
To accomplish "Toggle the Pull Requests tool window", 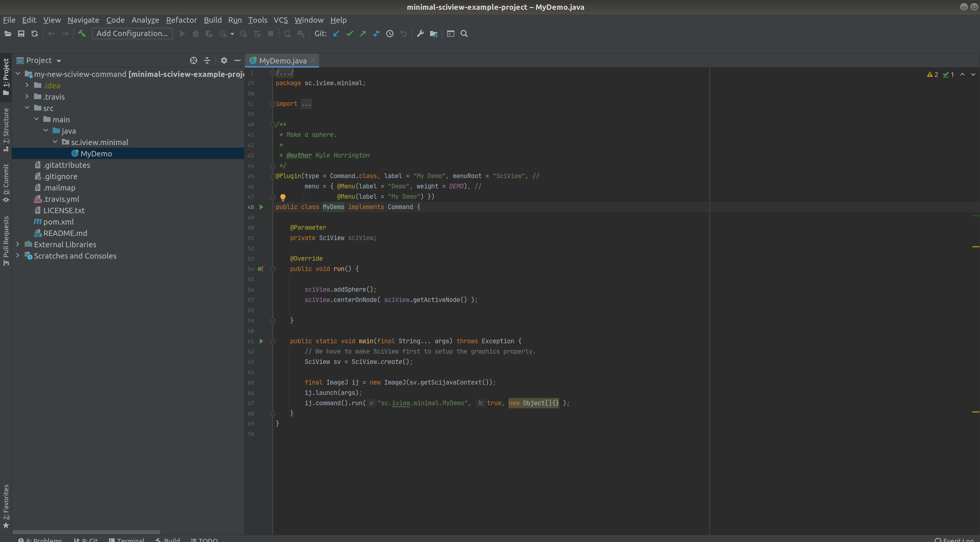I will 6,241.
